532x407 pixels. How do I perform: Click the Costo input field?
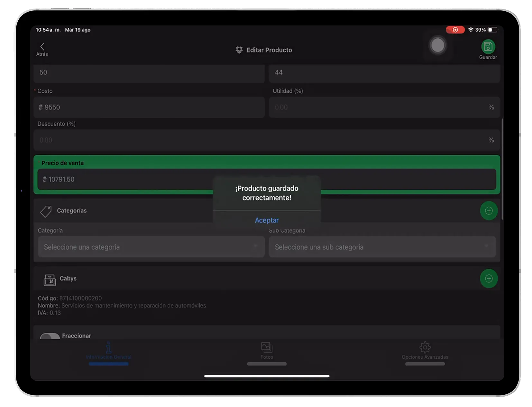click(149, 107)
